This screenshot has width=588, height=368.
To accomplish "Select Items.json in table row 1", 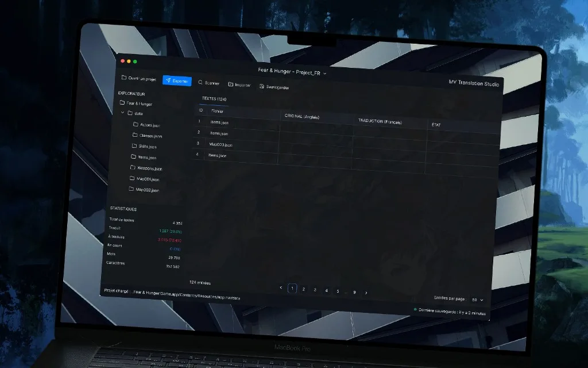I will pyautogui.click(x=219, y=122).
